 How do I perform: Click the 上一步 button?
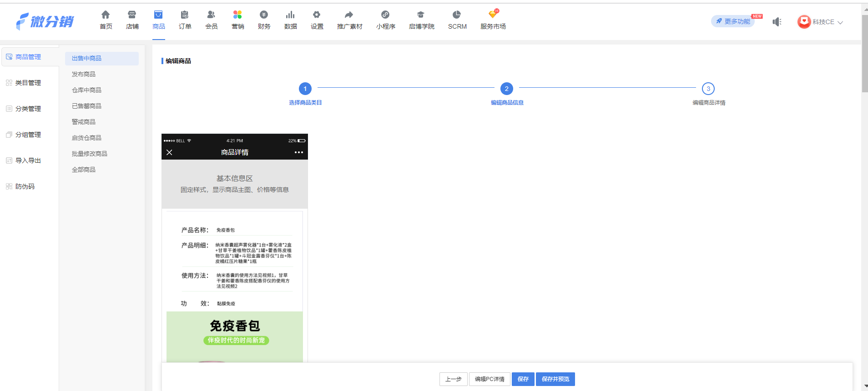pyautogui.click(x=453, y=379)
